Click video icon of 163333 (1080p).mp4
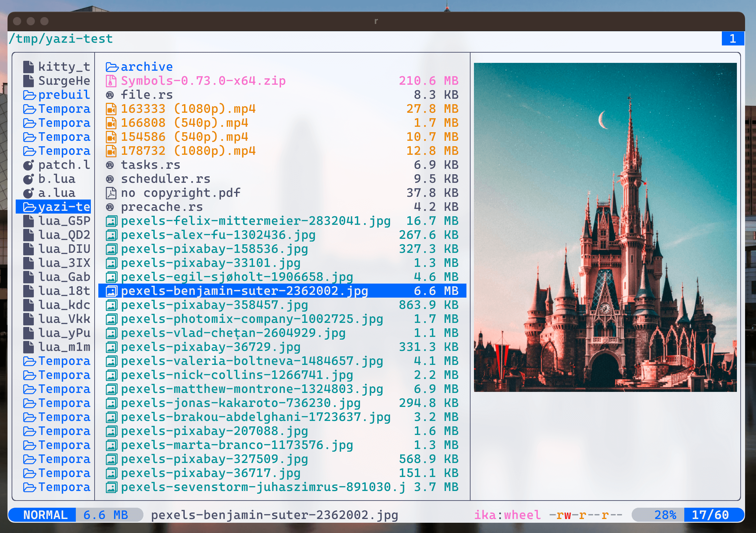This screenshot has height=533, width=756. pos(111,109)
